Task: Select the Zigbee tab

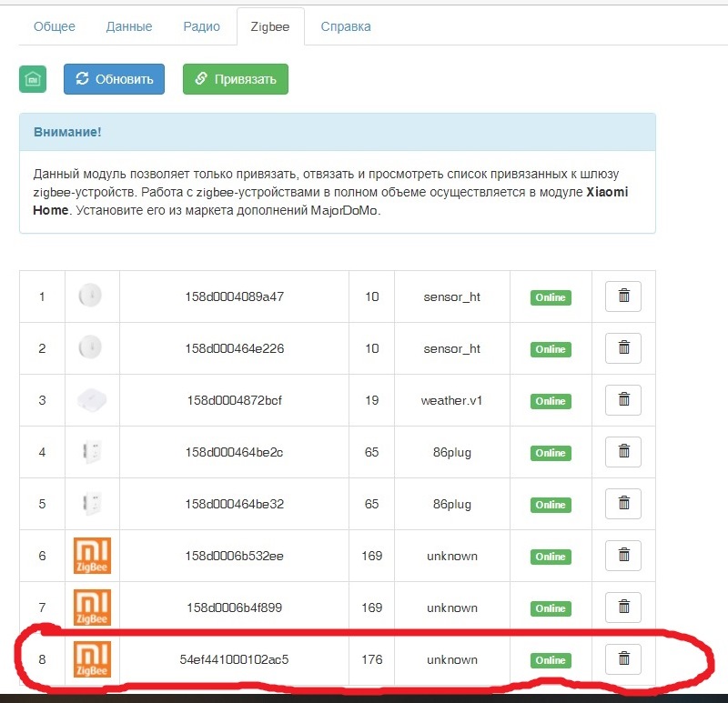Action: [x=270, y=26]
